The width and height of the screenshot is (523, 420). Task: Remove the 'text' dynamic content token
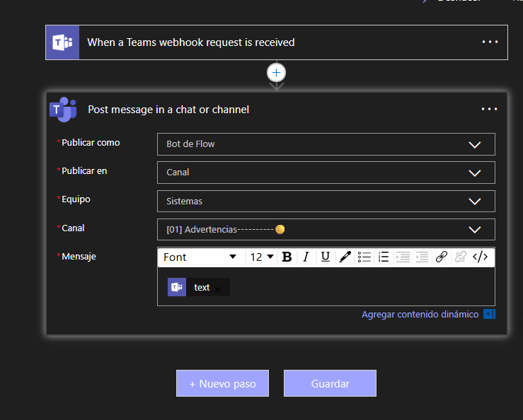[219, 288]
